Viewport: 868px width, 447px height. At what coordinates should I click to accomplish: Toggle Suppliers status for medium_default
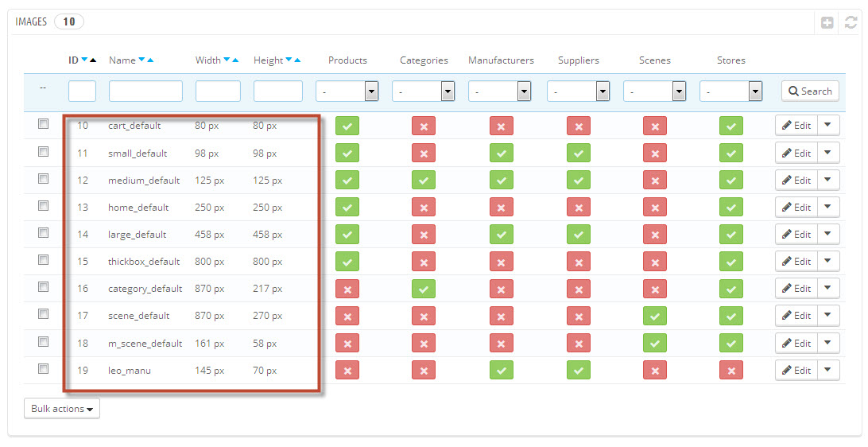(579, 180)
